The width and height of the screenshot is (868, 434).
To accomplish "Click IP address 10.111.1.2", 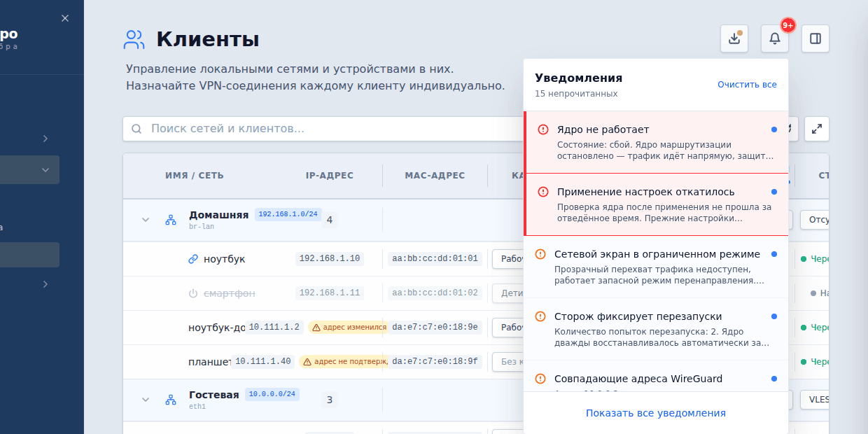I will click(x=274, y=327).
